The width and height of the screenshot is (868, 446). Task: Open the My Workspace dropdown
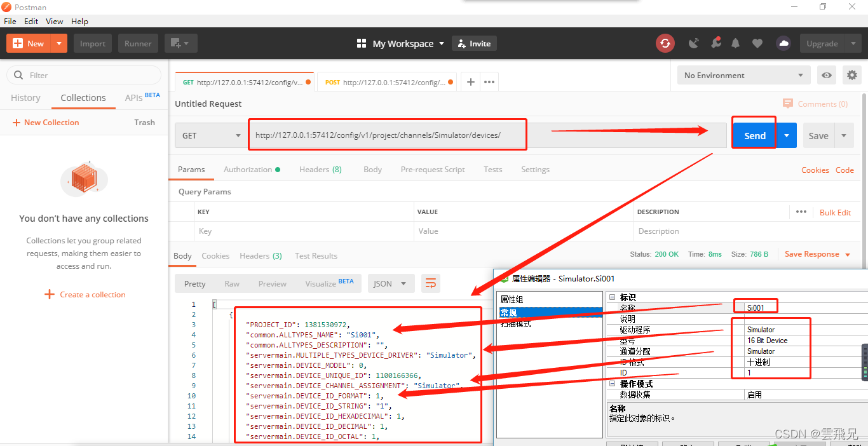point(400,43)
